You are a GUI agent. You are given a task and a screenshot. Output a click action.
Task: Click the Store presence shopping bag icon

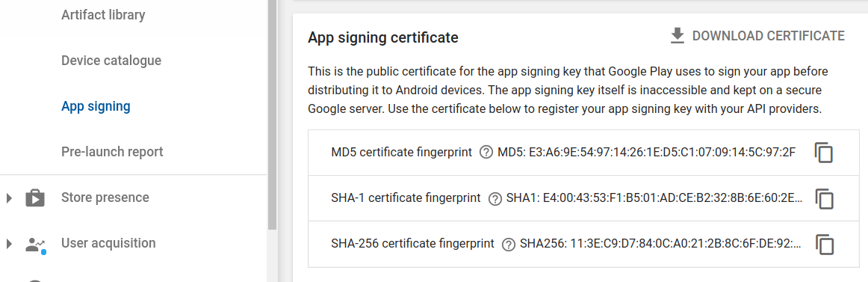tap(35, 197)
